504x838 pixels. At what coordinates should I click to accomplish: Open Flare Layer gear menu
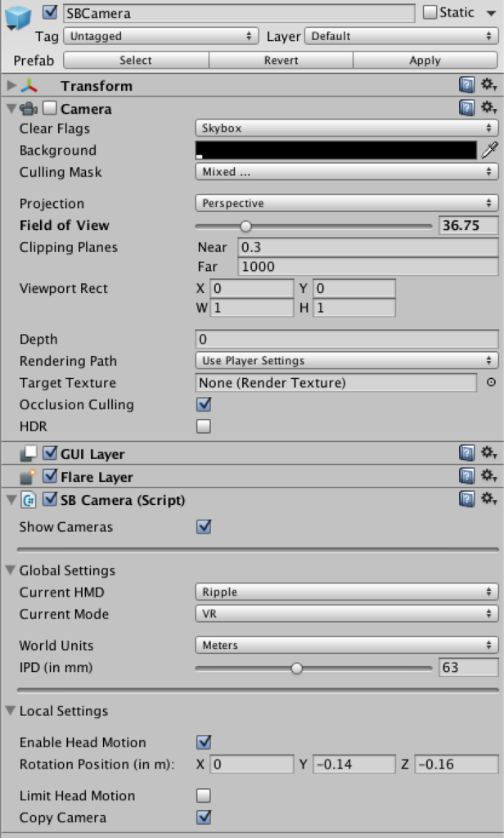coord(488,475)
